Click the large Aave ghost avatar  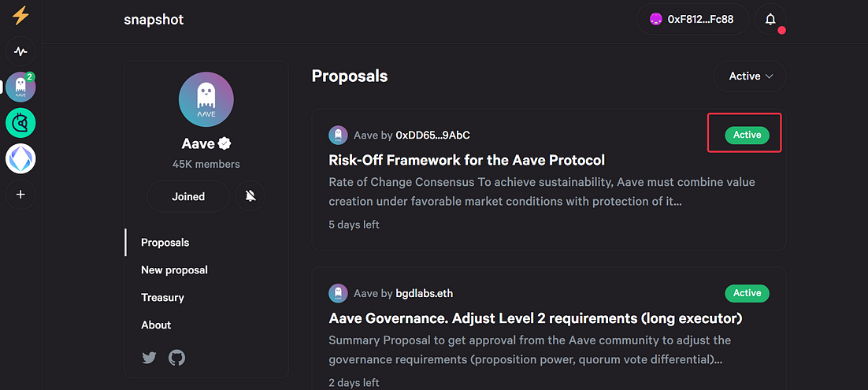[206, 100]
